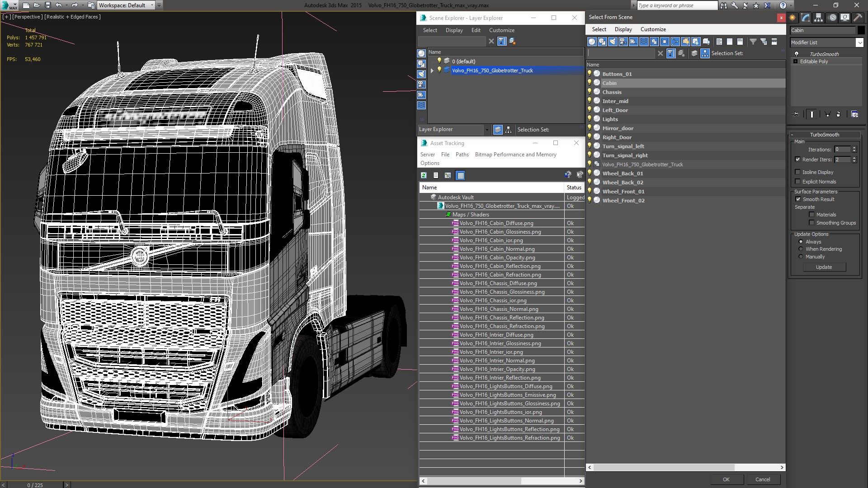This screenshot has width=868, height=488.
Task: Toggle TurboSmooth modifier bulb in stack
Action: 797,54
